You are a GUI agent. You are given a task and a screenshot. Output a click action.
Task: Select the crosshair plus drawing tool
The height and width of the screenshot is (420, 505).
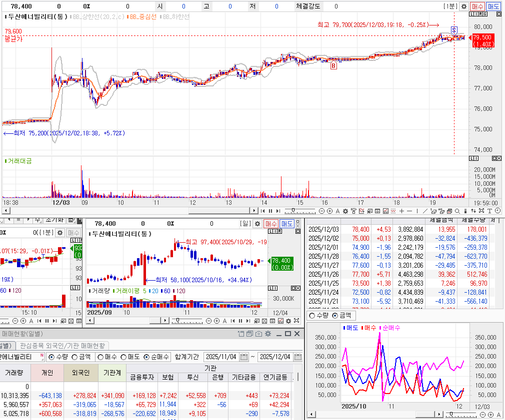(401, 211)
